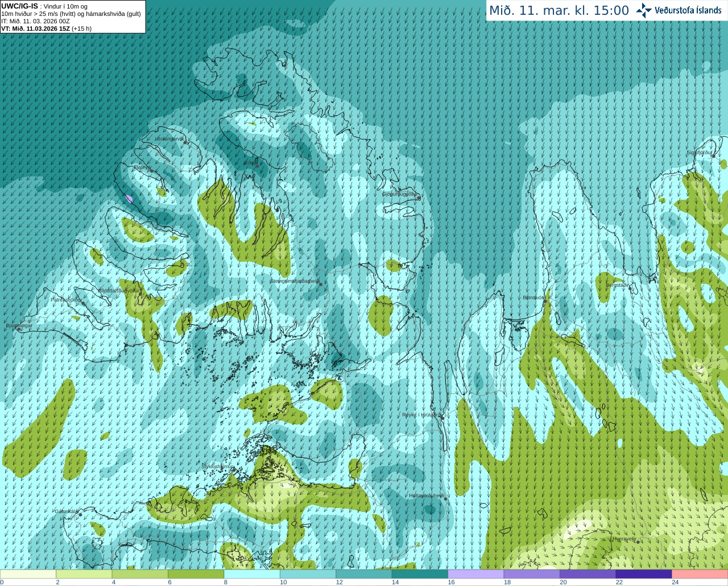728x586 pixels.
Task: Click the Gjögurflugvöllur station label
Action: (400, 194)
